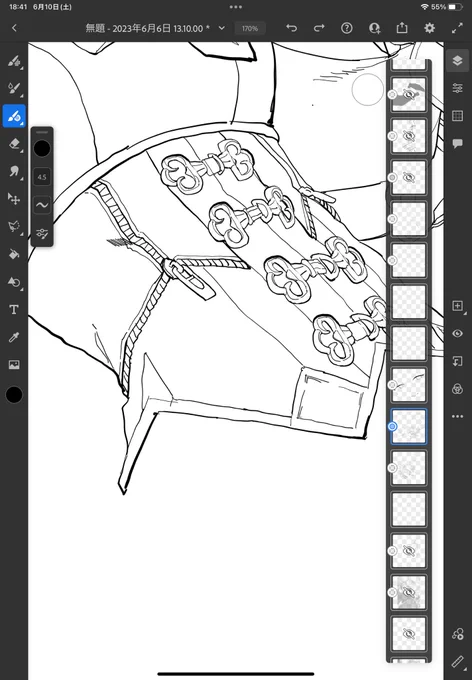Tap the 18:41 clock in status bar

coord(18,7)
